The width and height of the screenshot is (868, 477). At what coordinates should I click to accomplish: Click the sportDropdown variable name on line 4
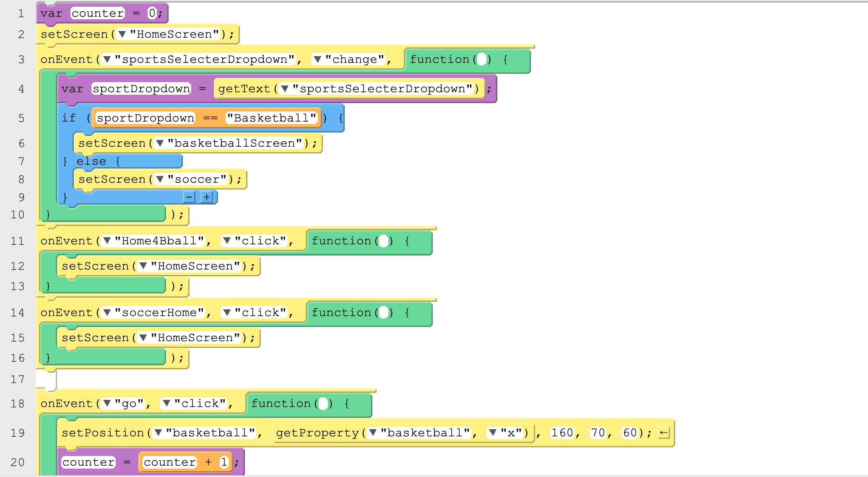click(141, 89)
